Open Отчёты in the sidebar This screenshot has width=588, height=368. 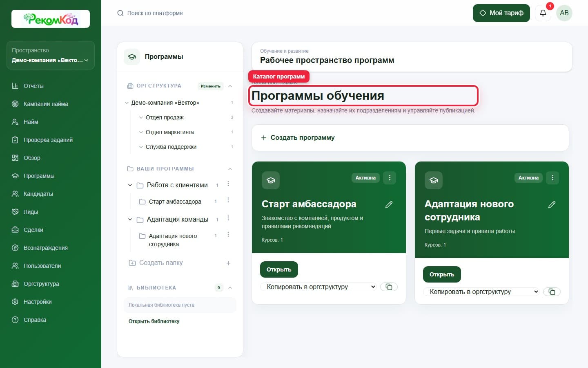pos(33,86)
